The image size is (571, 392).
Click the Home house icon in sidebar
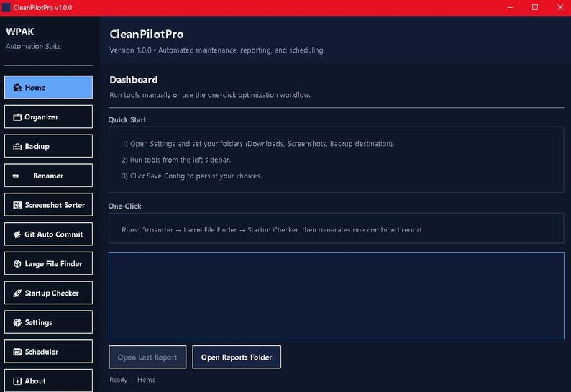pyautogui.click(x=17, y=88)
